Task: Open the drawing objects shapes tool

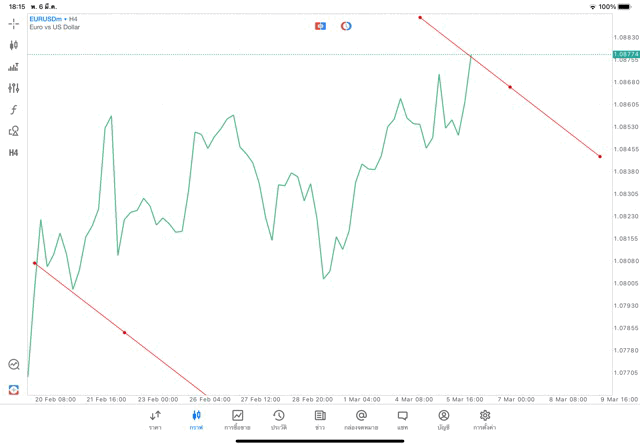Action: pyautogui.click(x=13, y=131)
